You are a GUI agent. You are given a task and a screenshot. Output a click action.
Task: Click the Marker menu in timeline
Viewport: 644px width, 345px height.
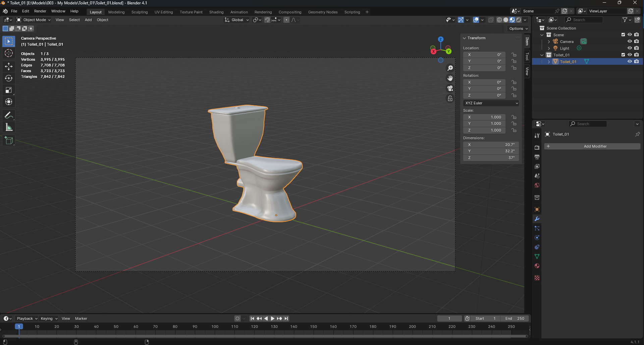pos(81,318)
